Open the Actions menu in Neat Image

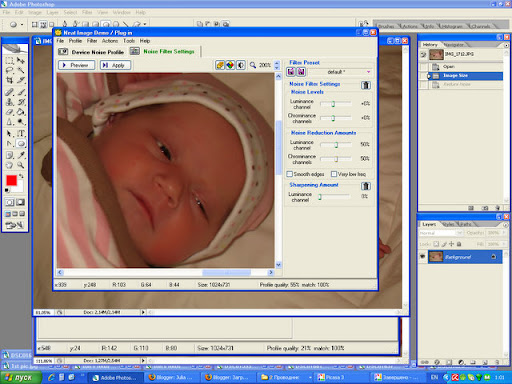coord(110,41)
